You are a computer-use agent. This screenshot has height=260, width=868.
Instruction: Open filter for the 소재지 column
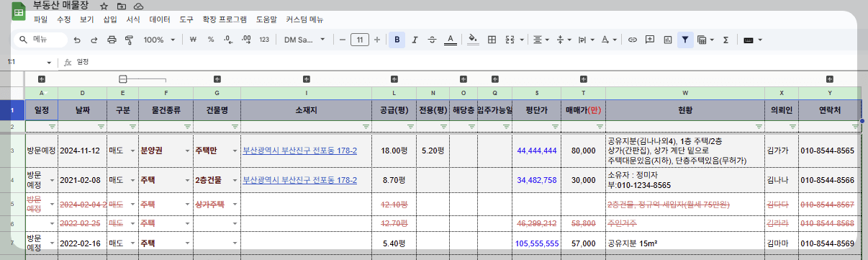click(366, 126)
